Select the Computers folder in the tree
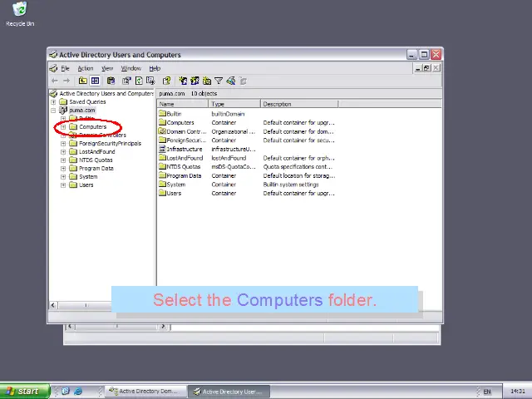This screenshot has height=399, width=532. 92,127
